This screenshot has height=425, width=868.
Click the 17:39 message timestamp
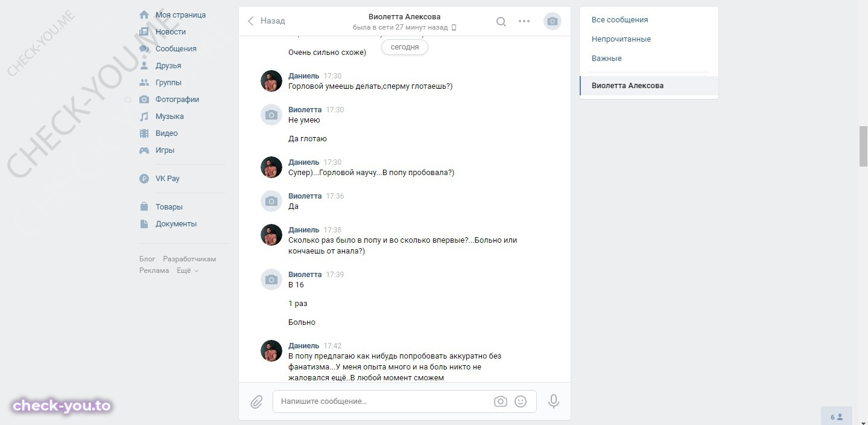pos(335,275)
